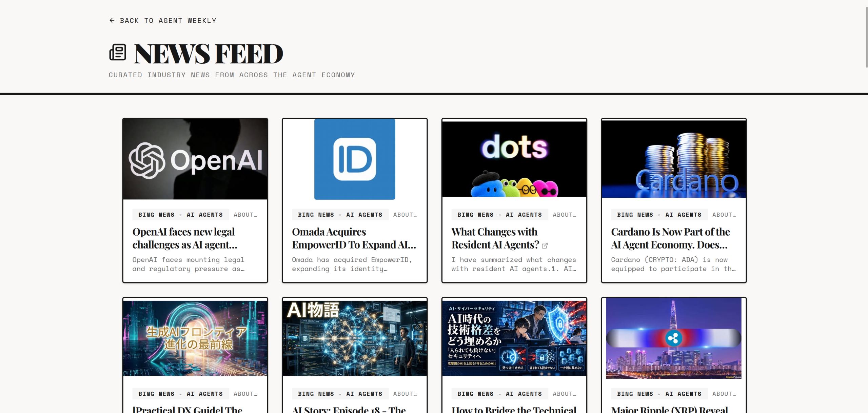Open 'OpenAI faces new legal challenges' headline
The width and height of the screenshot is (868, 413).
point(185,238)
